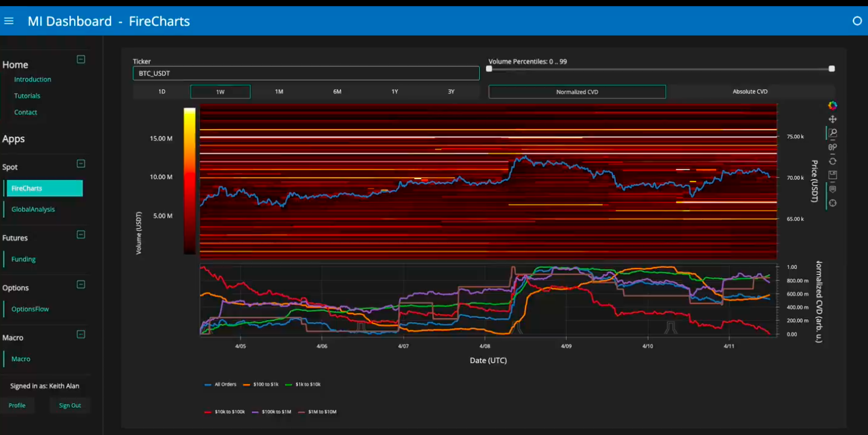Click the Sign Out button
This screenshot has width=868, height=435.
(70, 405)
